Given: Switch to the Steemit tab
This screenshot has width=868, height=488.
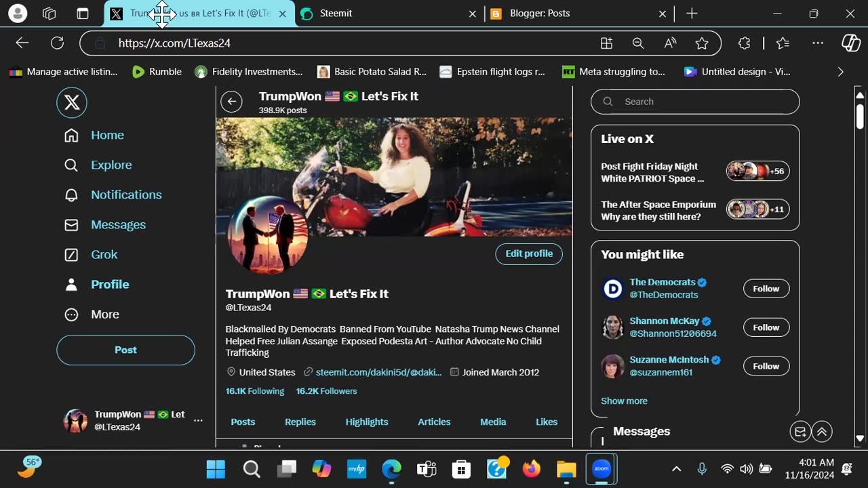Looking at the screenshot, I should [390, 14].
